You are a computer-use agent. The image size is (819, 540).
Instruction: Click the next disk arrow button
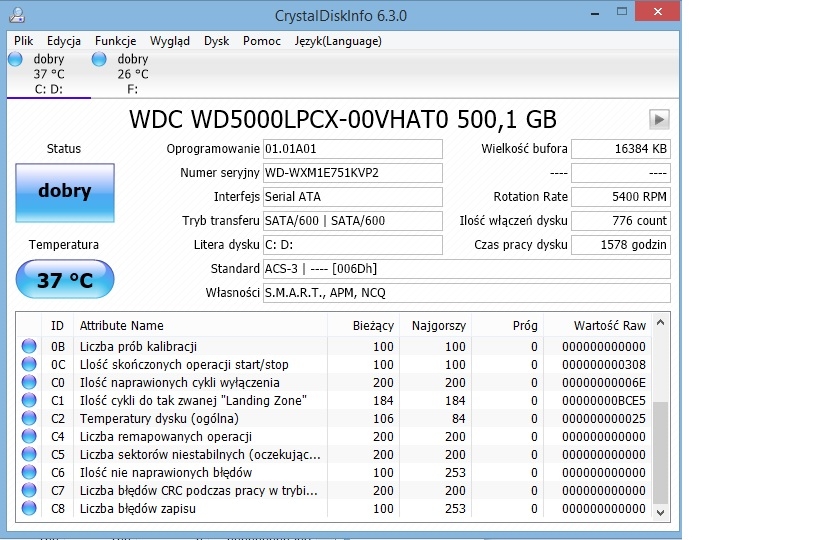659,120
